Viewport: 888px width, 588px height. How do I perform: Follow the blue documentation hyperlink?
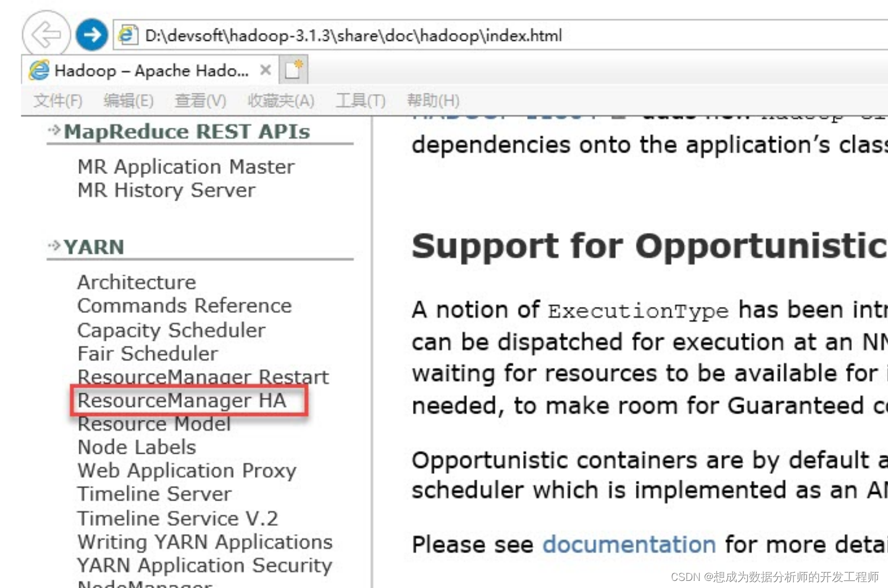tap(629, 544)
